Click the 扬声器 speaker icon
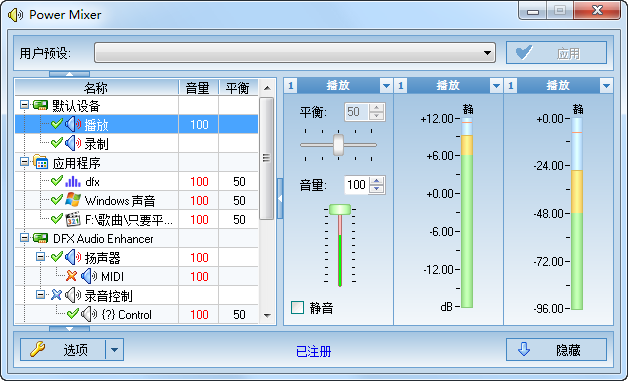This screenshot has height=381, width=628. click(73, 257)
